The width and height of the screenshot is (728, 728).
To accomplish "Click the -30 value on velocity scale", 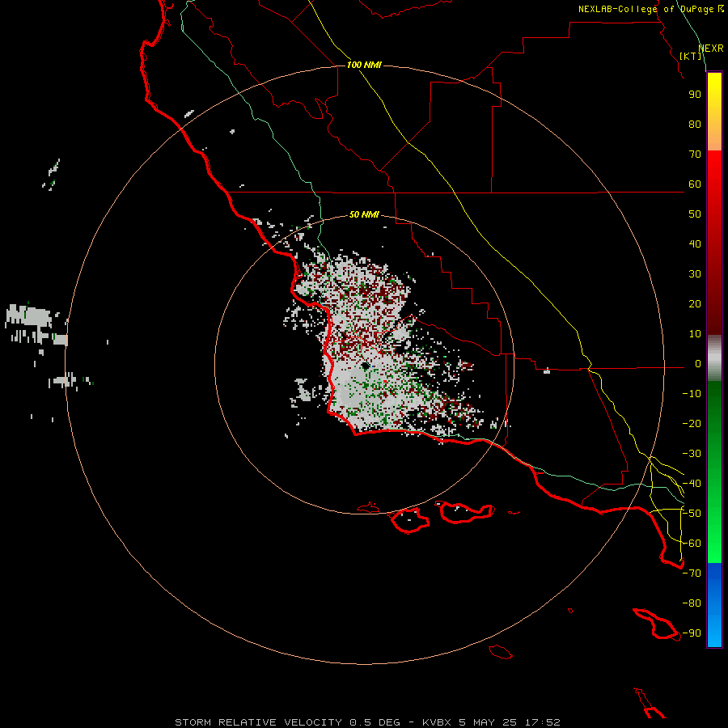I will 692,454.
